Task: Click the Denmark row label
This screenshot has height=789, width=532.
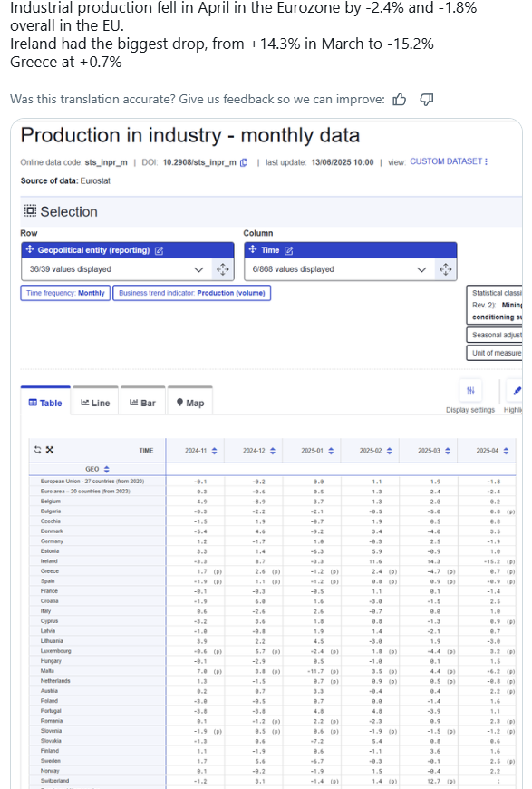Action: point(52,531)
